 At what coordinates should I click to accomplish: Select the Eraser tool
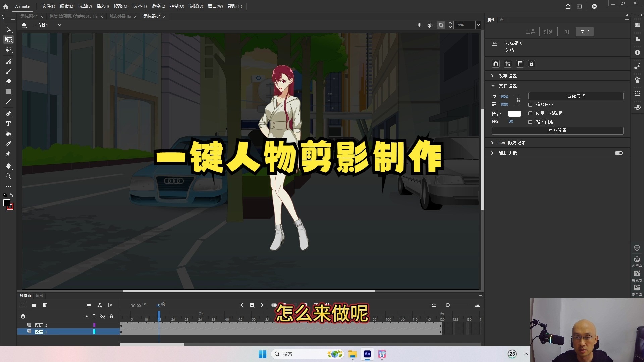pyautogui.click(x=8, y=81)
